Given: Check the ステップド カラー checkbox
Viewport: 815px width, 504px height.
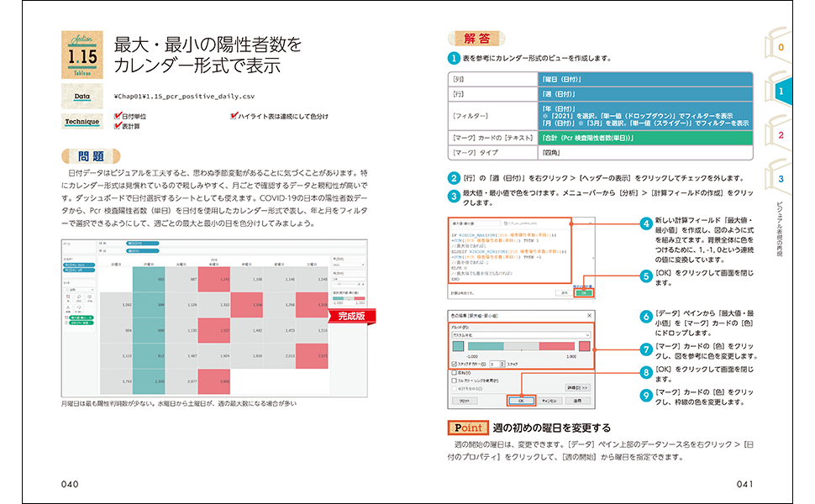Looking at the screenshot, I should (x=455, y=364).
